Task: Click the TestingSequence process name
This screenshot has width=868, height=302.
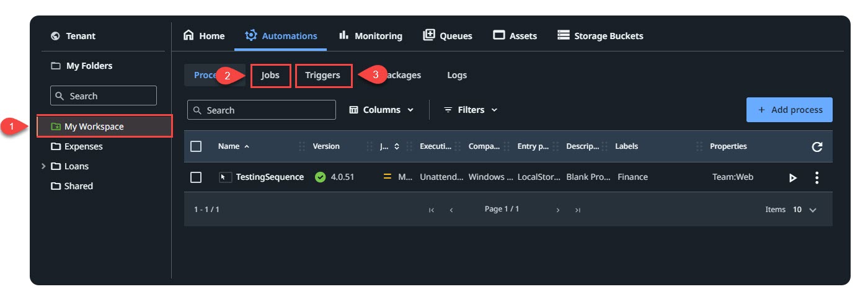Action: click(270, 177)
